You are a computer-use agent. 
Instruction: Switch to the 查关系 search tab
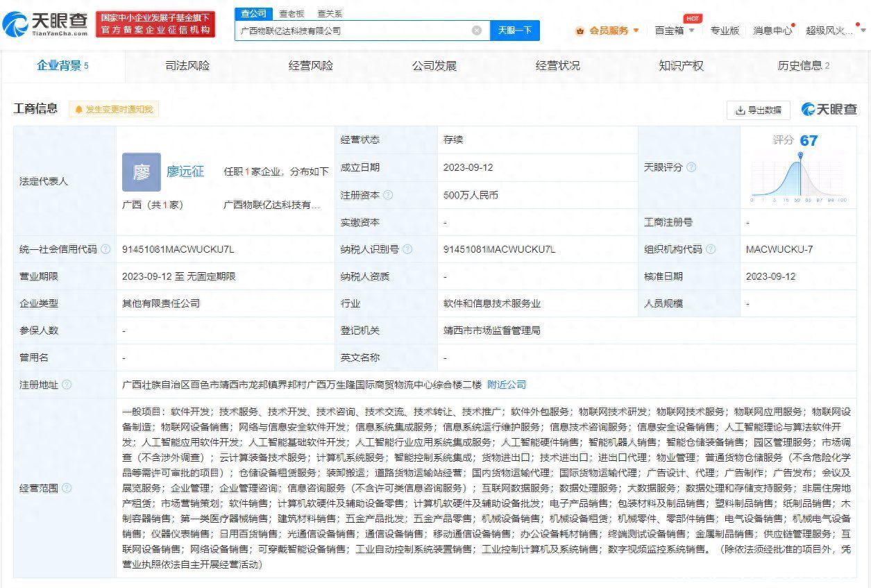pos(330,13)
